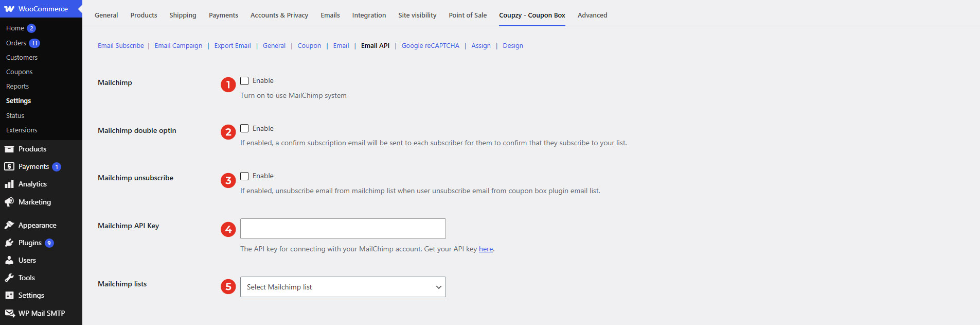Open the Coupzy - Coupon Box tab
The width and height of the screenshot is (980, 325).
532,15
